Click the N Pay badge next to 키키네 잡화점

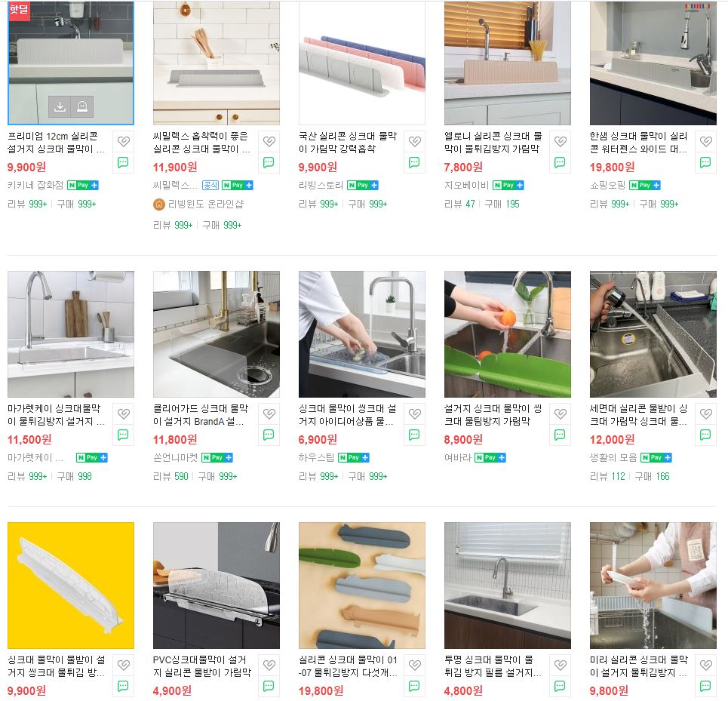tap(83, 185)
